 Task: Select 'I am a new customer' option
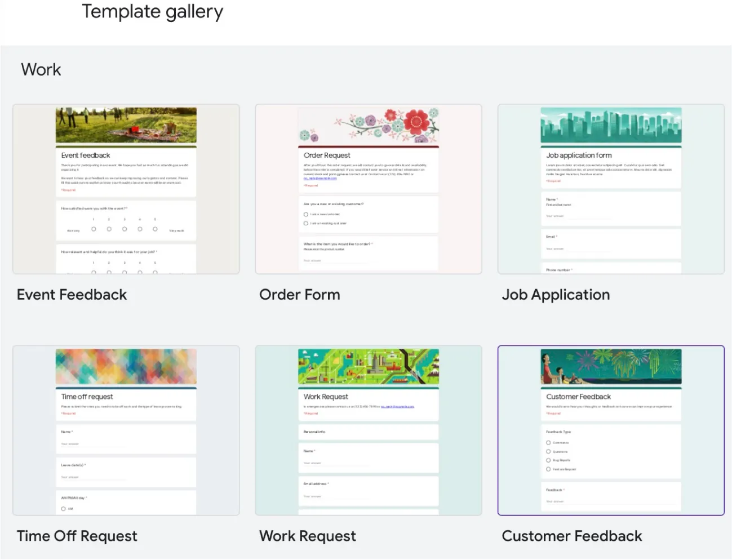305,214
